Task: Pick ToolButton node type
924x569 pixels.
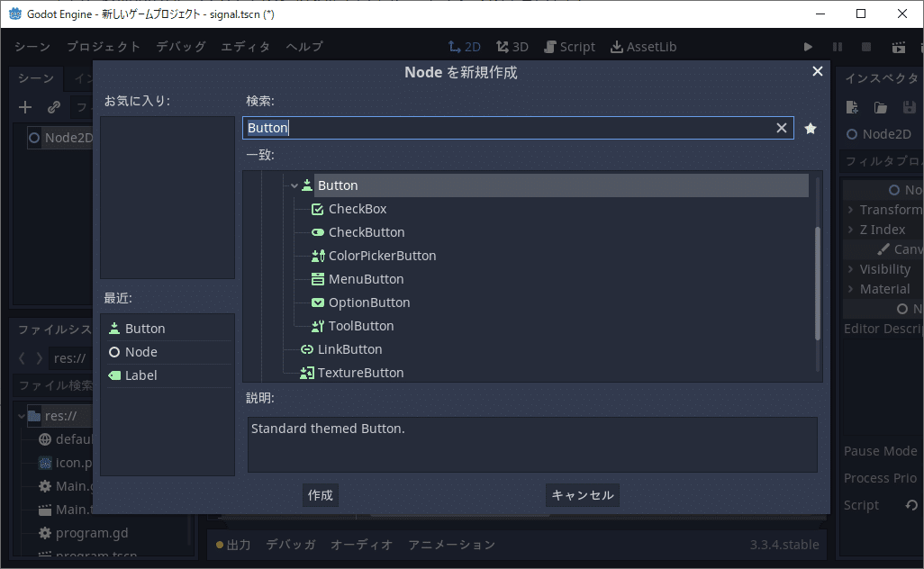Action: [x=360, y=326]
